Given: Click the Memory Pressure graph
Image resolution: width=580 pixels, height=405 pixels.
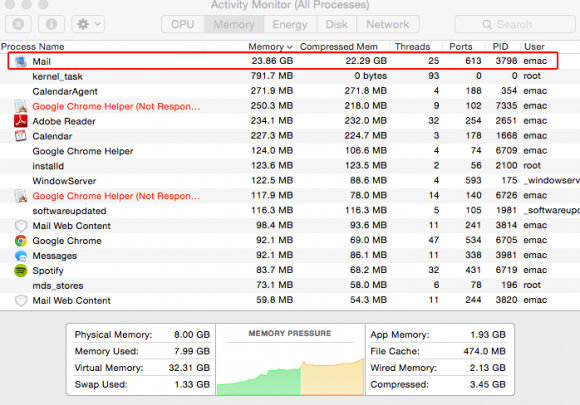Looking at the screenshot, I should coord(290,376).
